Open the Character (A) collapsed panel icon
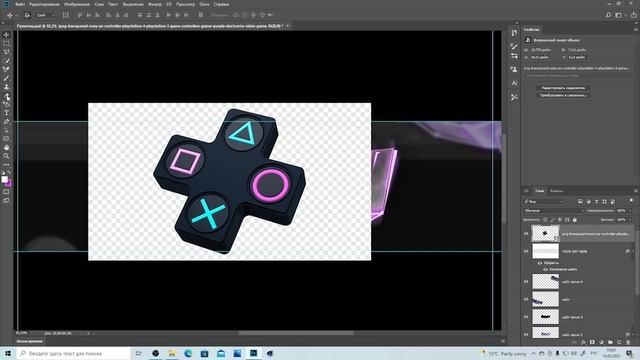This screenshot has width=640, height=360. (514, 83)
